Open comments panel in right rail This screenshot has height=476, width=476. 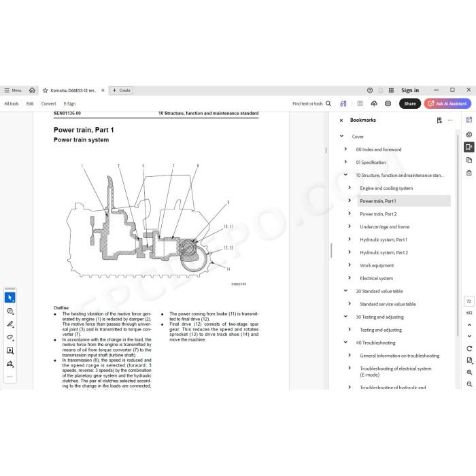469,134
